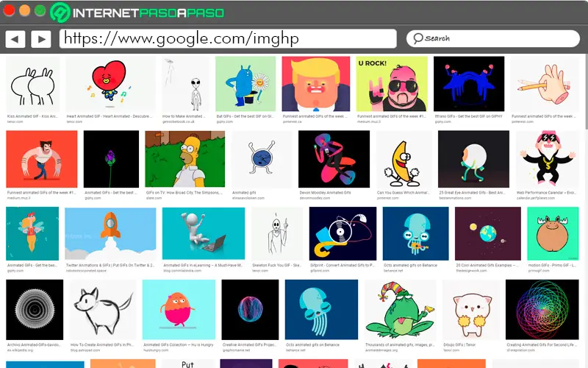Image resolution: width=588 pixels, height=368 pixels.
Task: Open the skeleton raising finger thumbnail
Action: pos(277,233)
